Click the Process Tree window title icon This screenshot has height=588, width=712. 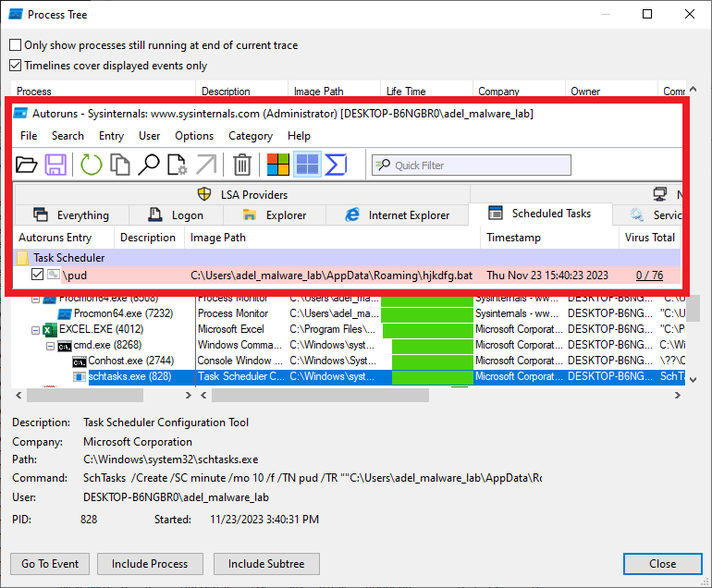(16, 15)
